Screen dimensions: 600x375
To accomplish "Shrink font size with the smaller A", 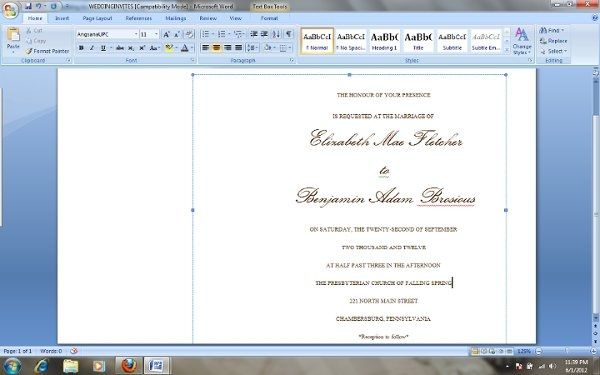I will click(177, 34).
